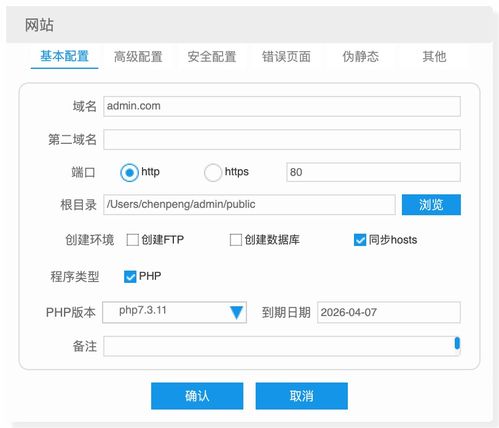
Task: Uncheck the 同步hosts checkbox
Action: click(360, 240)
